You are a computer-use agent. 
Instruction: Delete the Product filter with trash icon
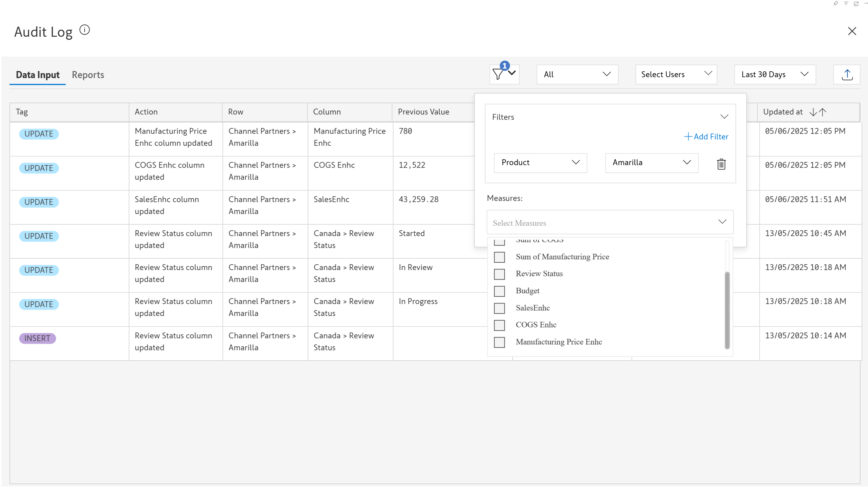click(x=721, y=164)
